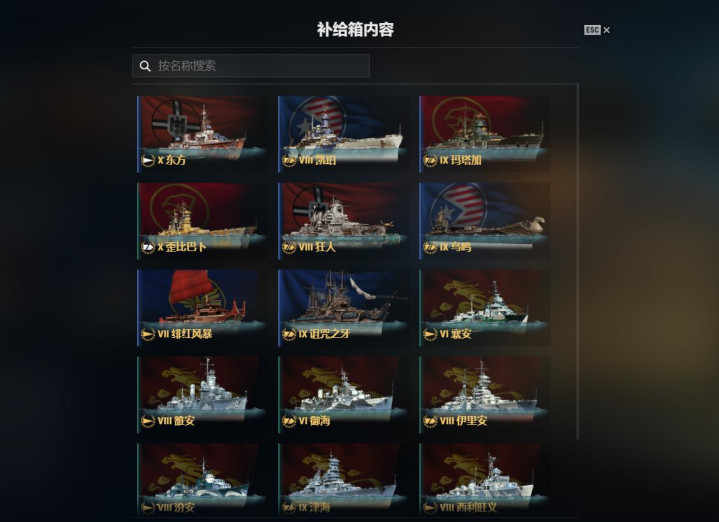This screenshot has width=719, height=522.
Task: Select the VIII 西利旺义 ship card
Action: click(485, 480)
